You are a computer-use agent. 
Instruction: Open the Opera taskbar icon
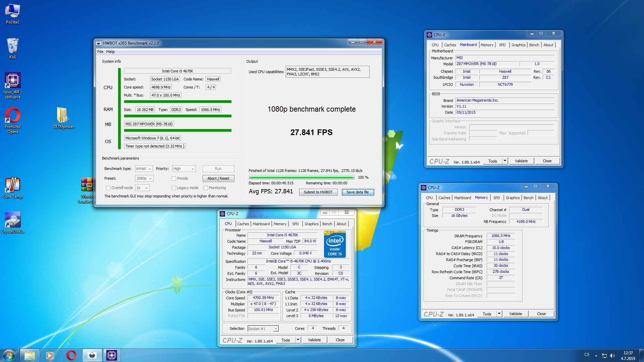(71, 355)
